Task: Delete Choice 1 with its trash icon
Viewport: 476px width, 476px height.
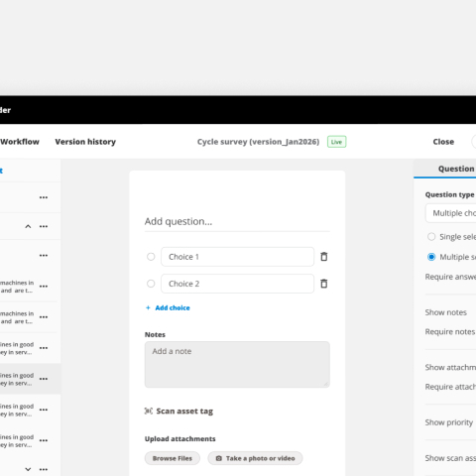Action: pyautogui.click(x=324, y=257)
